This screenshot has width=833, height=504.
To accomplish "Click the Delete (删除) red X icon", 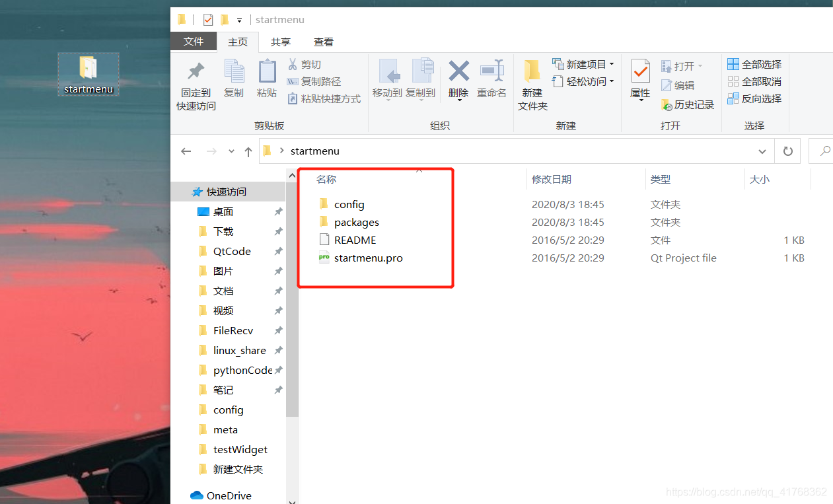I will pyautogui.click(x=458, y=71).
